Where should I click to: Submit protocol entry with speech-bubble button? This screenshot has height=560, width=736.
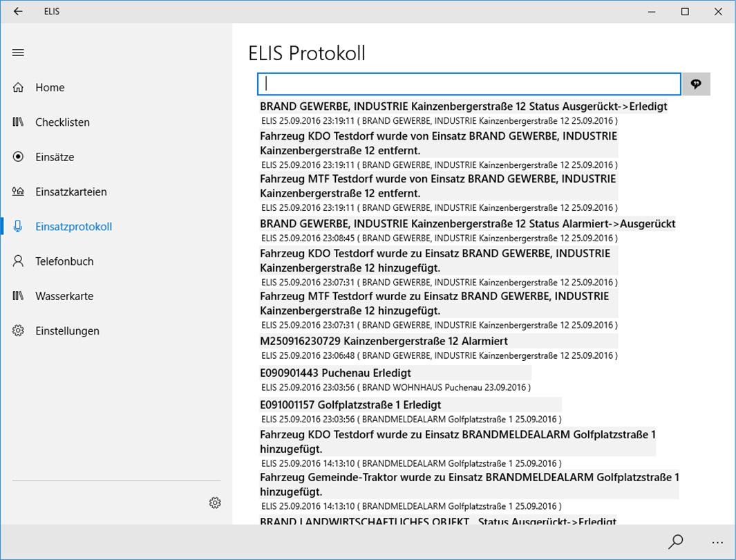tap(696, 84)
